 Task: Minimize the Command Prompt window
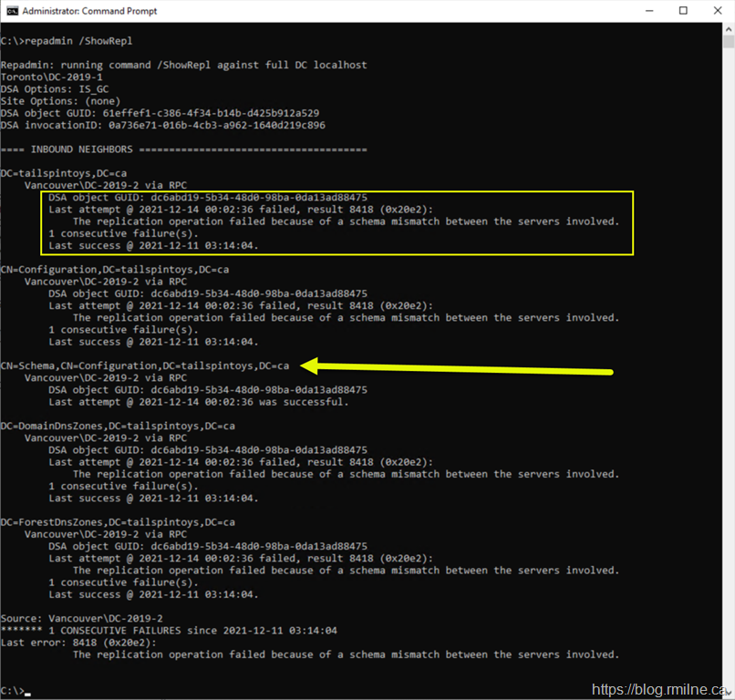(640, 11)
